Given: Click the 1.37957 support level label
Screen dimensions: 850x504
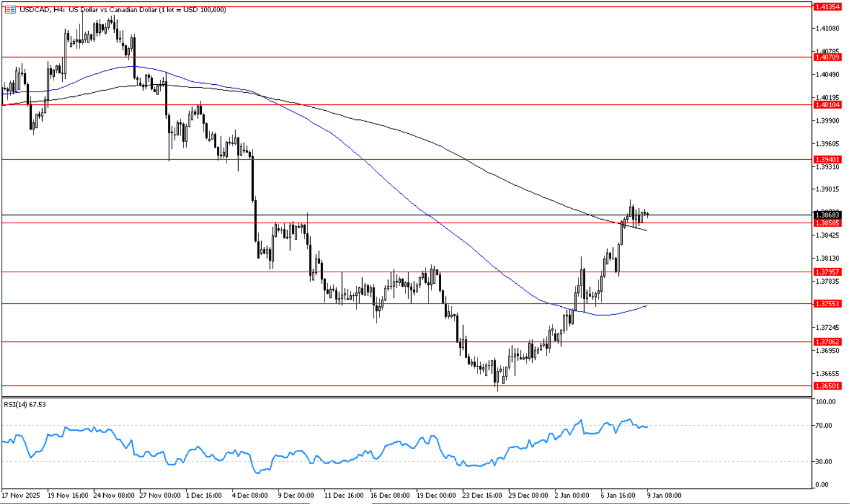Looking at the screenshot, I should (x=827, y=272).
